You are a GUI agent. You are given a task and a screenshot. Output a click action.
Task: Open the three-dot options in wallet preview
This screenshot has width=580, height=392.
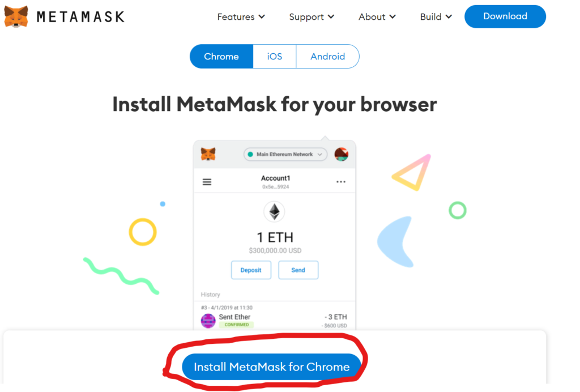[x=340, y=182]
